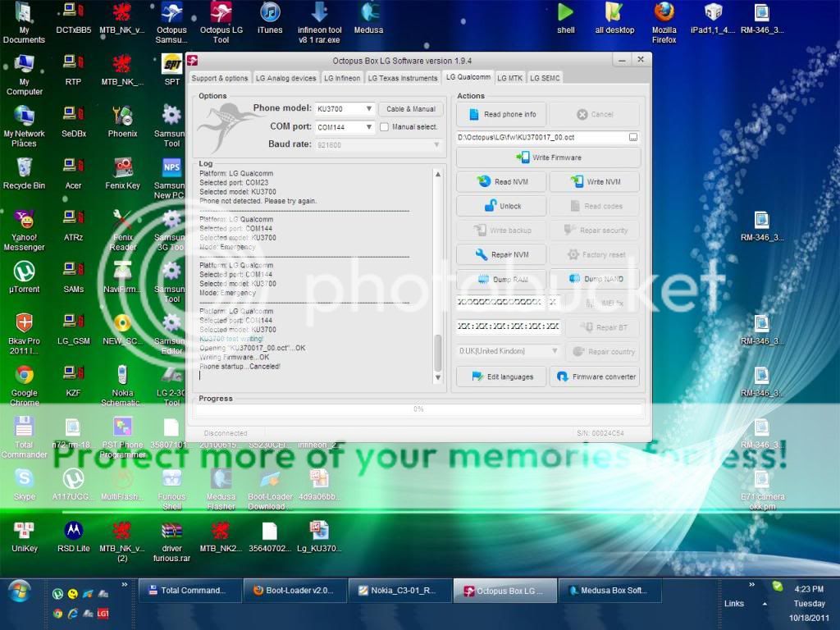Screen dimensions: 840x630
Task: Click the Write Firmware button
Action: pyautogui.click(x=548, y=157)
